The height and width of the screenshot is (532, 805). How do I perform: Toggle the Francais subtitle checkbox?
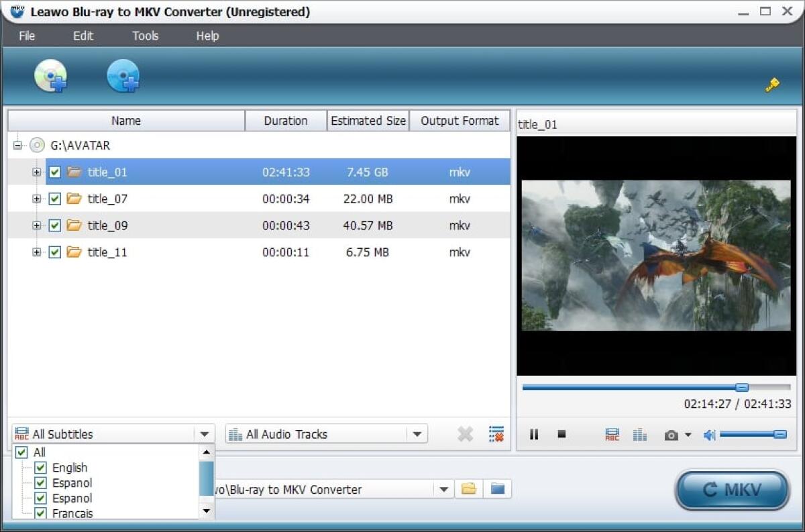(x=42, y=513)
